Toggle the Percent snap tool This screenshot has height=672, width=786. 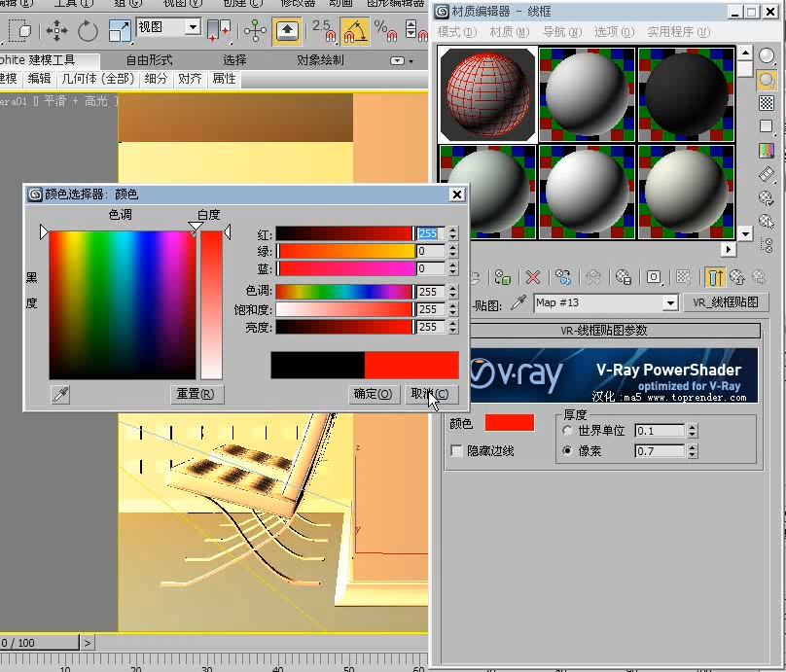(x=385, y=31)
